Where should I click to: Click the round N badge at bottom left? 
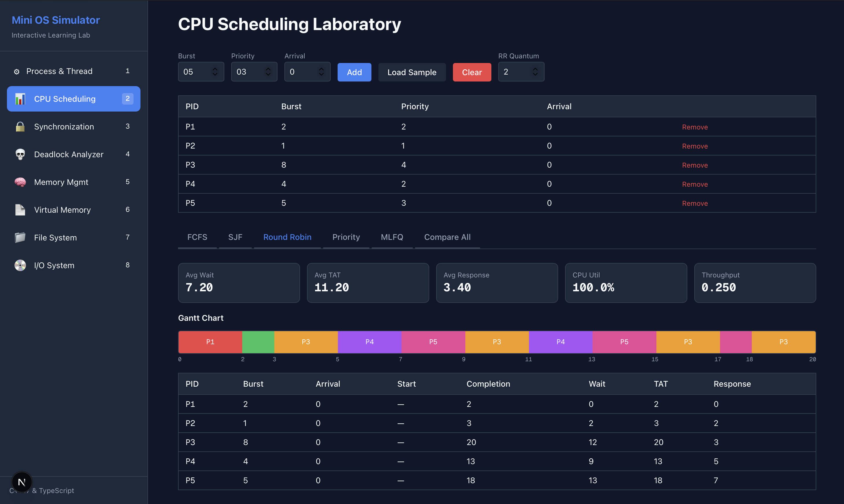tap(22, 481)
